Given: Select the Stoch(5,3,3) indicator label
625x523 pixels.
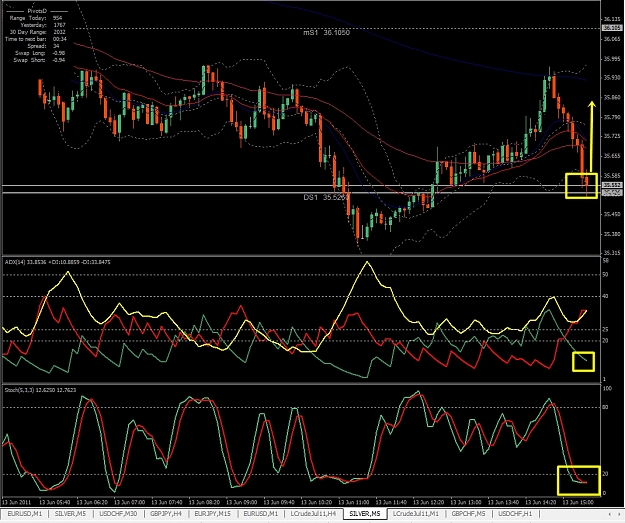Looking at the screenshot, I should [40, 390].
